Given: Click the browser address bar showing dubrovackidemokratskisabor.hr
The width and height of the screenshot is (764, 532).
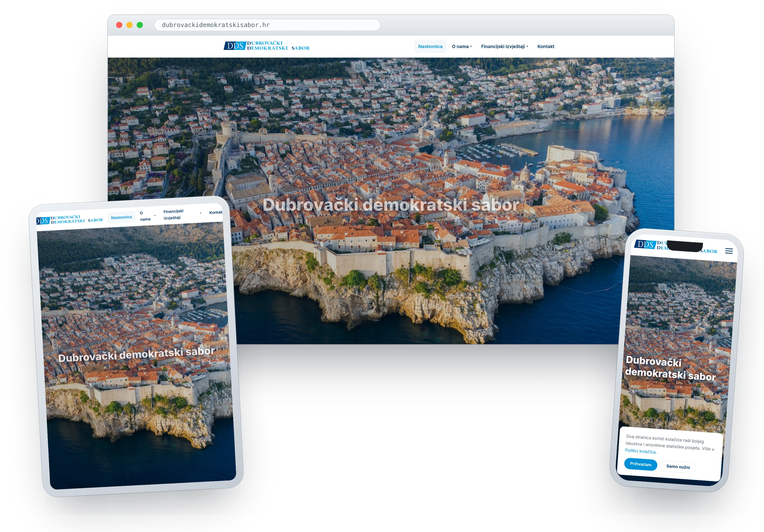Looking at the screenshot, I should pyautogui.click(x=267, y=25).
